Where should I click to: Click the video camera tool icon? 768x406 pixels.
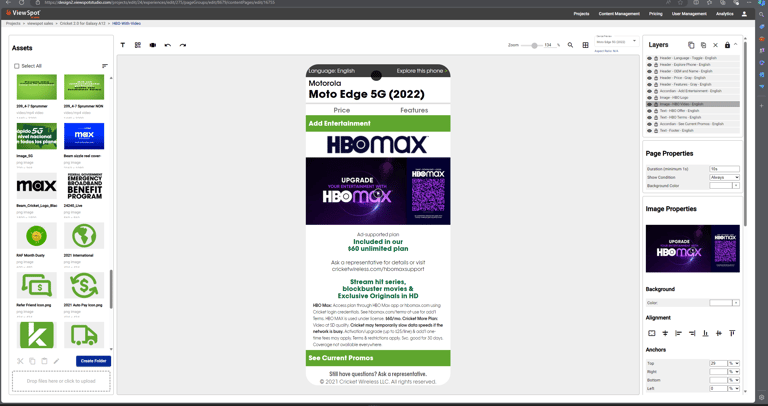153,45
